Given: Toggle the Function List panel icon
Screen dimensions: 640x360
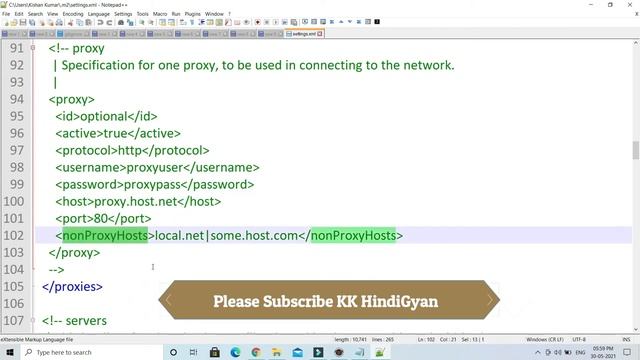Looking at the screenshot, I should tap(228, 22).
